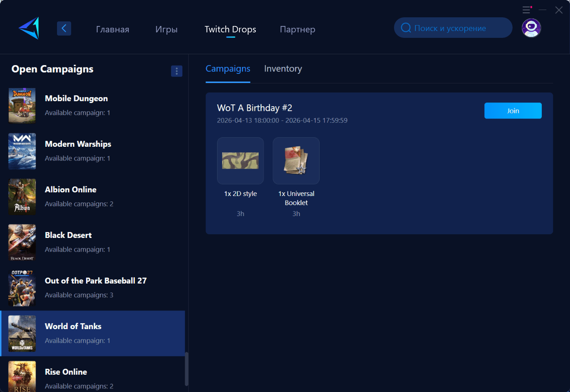Open the three-dot options beside Open Campaigns
The width and height of the screenshot is (570, 392).
176,71
